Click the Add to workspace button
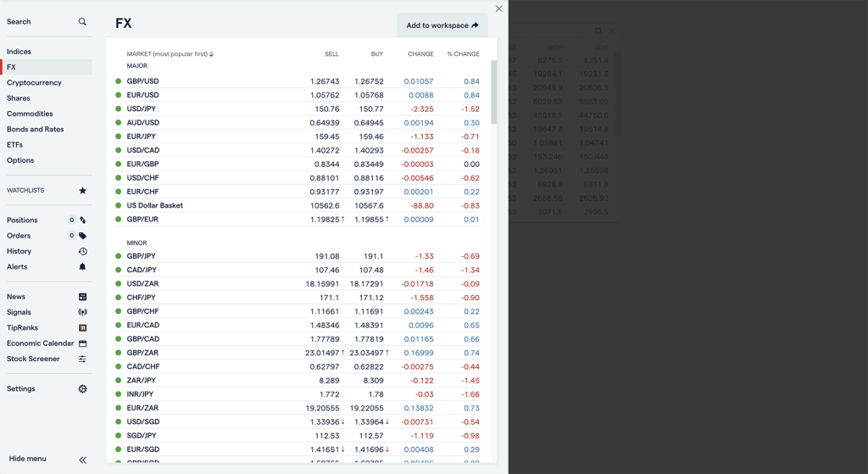Image resolution: width=868 pixels, height=474 pixels. pyautogui.click(x=442, y=25)
